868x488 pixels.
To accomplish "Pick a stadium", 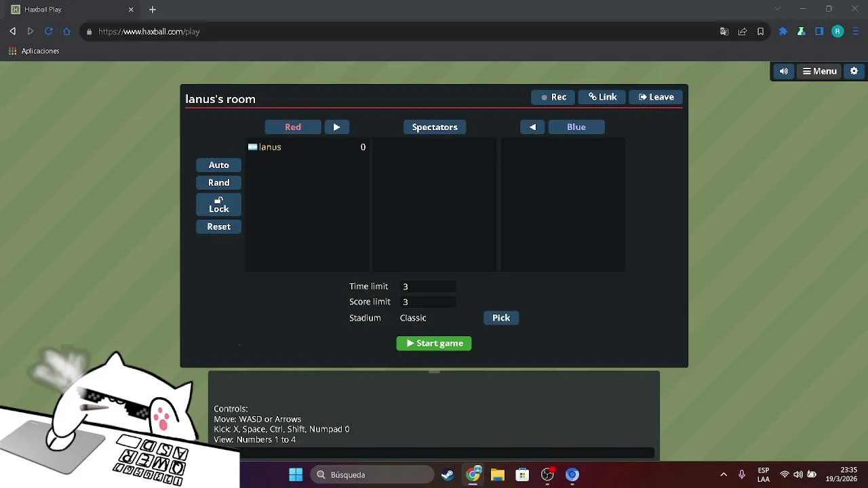I will point(501,318).
